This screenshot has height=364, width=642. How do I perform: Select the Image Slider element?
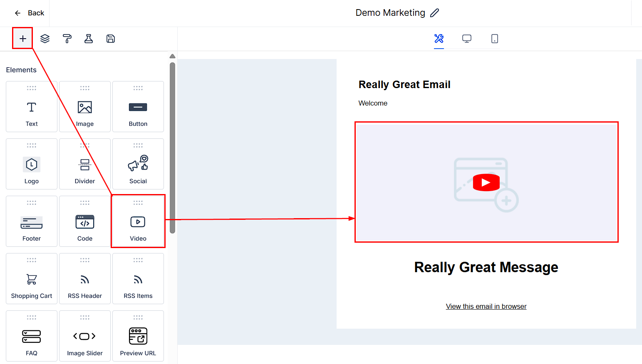[x=85, y=336]
